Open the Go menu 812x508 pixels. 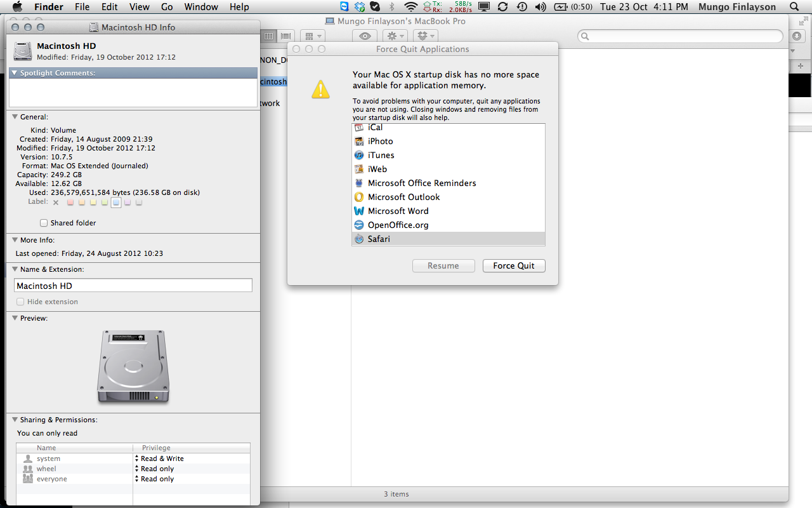167,7
